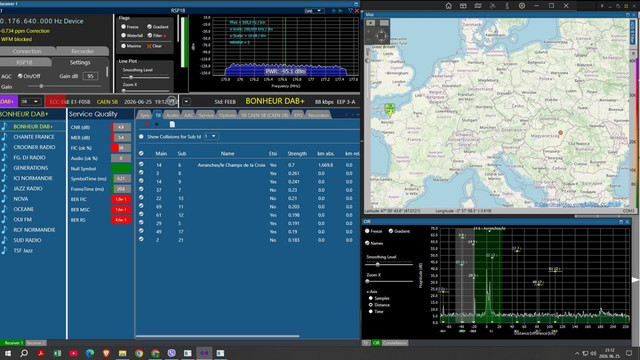
Task: Toggle Freeze in the CIR panel
Action: (367, 231)
